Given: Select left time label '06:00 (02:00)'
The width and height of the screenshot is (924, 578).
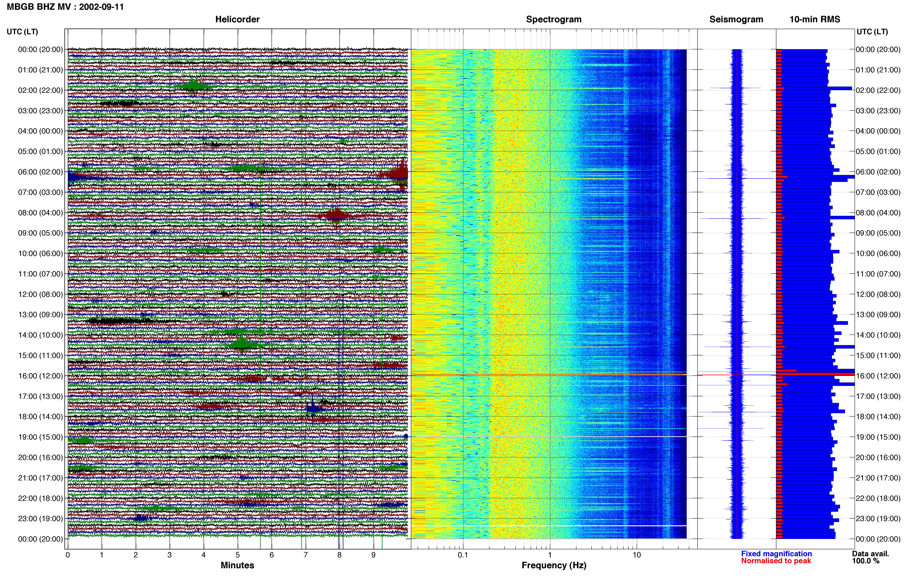Looking at the screenshot, I should (41, 172).
